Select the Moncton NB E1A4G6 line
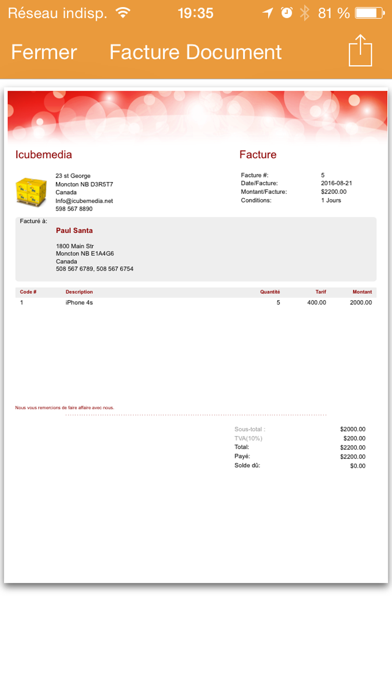Image resolution: width=392 pixels, height=696 pixels. (x=85, y=253)
